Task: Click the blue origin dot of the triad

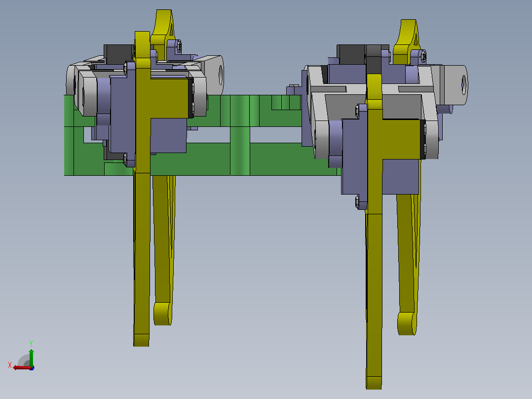Action: coord(32,368)
